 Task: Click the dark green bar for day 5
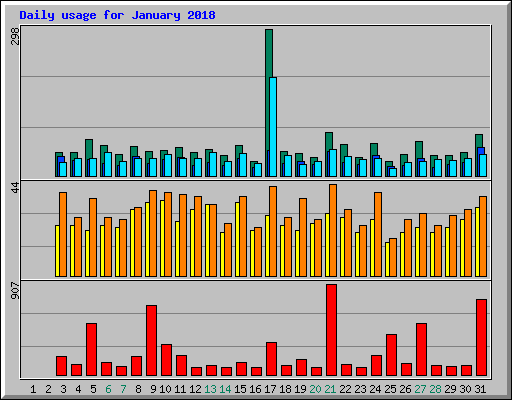(x=89, y=149)
